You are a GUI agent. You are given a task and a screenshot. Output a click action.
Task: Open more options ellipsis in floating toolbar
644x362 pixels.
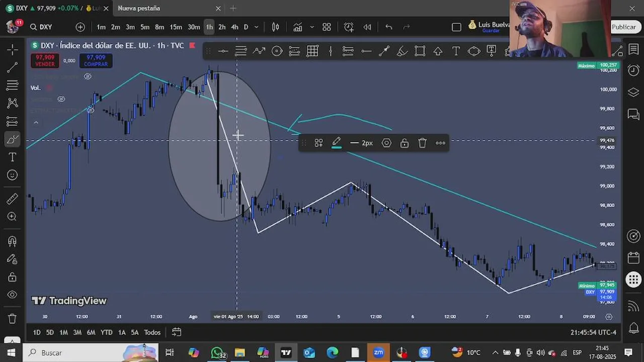[x=441, y=143]
